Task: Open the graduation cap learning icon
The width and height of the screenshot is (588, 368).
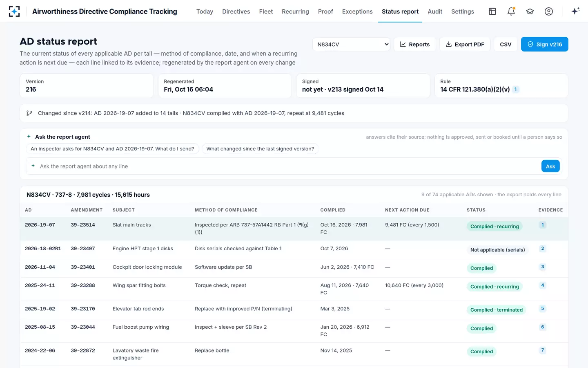Action: (x=530, y=11)
